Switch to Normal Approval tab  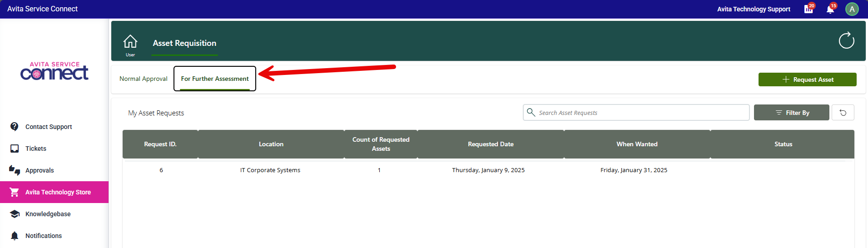[144, 79]
